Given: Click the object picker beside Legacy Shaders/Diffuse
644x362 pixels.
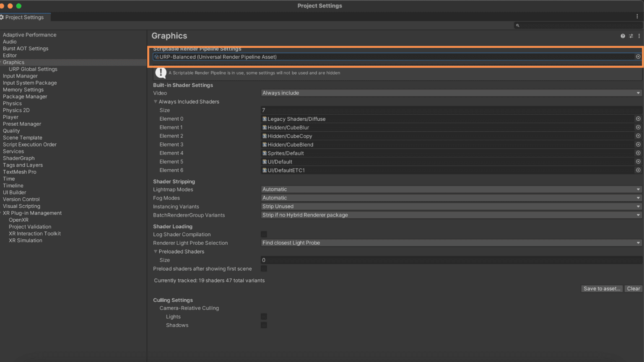Looking at the screenshot, I should [x=639, y=119].
